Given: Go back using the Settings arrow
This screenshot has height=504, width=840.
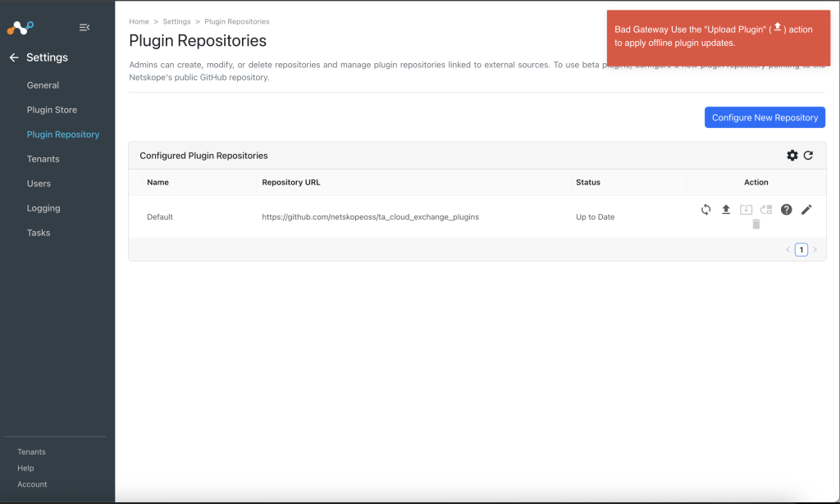Looking at the screenshot, I should tap(14, 57).
